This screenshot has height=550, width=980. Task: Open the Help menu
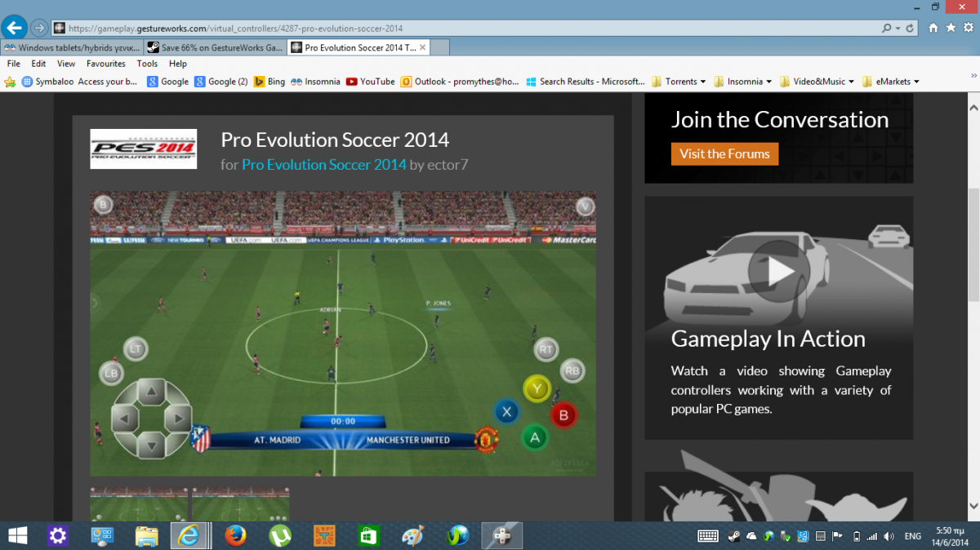tap(178, 64)
